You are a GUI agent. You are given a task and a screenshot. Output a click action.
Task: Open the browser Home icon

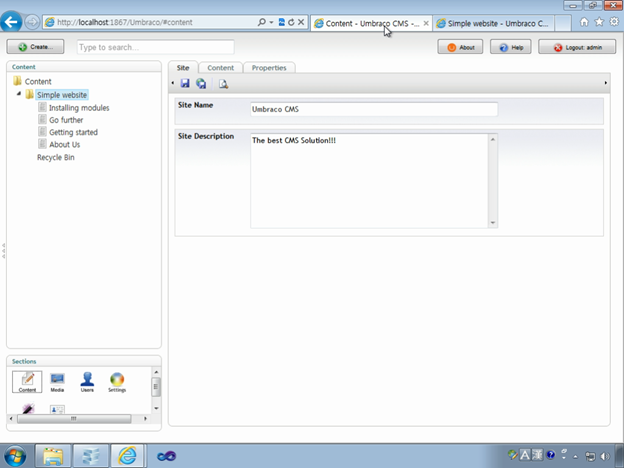(x=584, y=22)
